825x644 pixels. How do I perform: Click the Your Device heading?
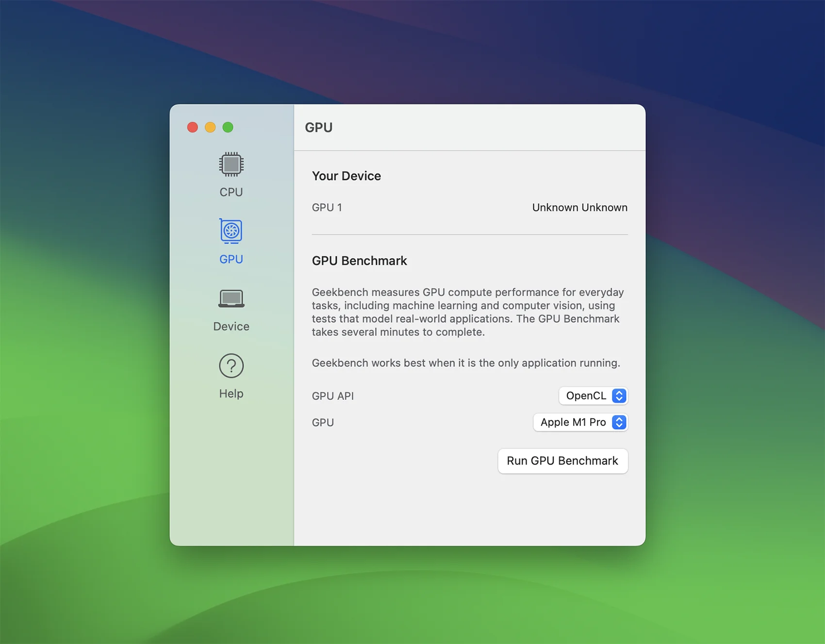tap(346, 176)
